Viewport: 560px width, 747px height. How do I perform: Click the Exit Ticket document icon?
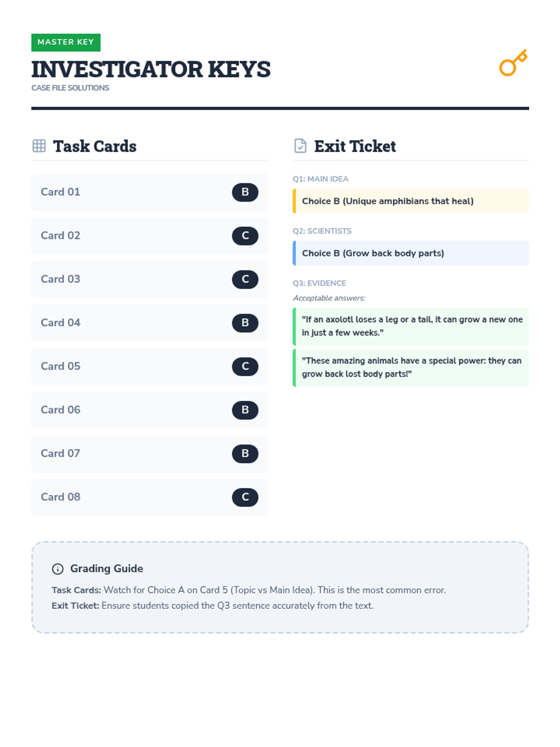coord(301,146)
